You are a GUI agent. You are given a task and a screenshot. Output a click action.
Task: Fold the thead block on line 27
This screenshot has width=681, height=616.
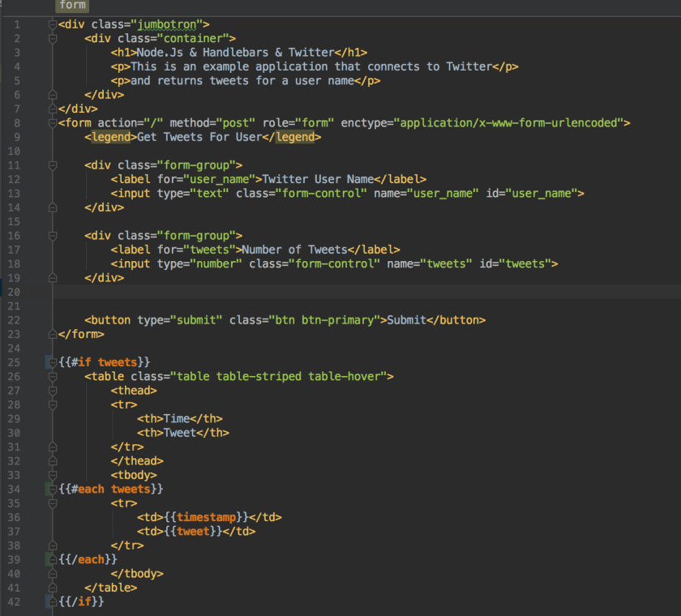(x=52, y=391)
